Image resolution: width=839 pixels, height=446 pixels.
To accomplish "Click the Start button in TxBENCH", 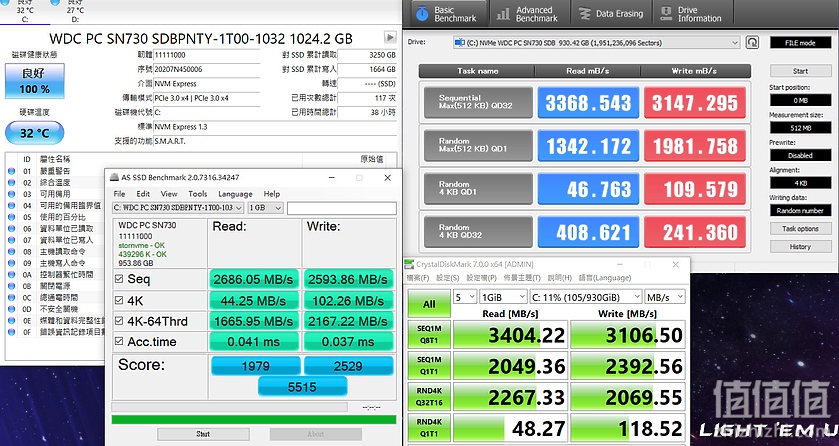I will tap(800, 71).
